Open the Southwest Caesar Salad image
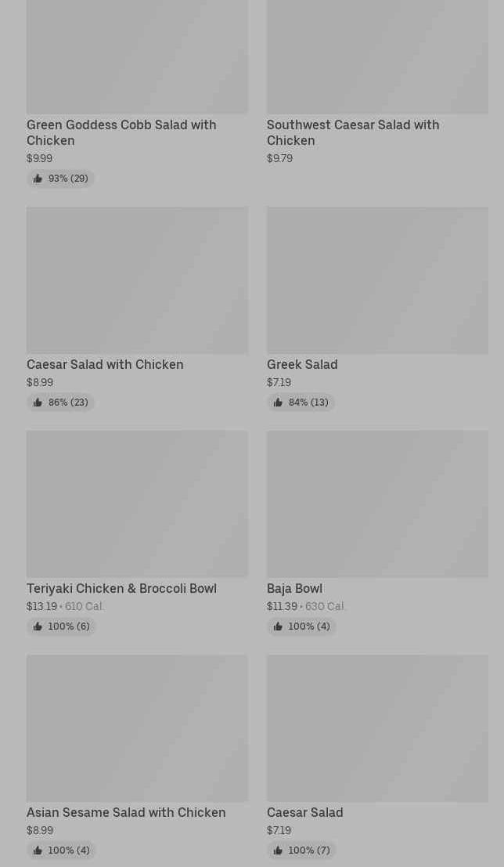The image size is (504, 867). point(377,56)
